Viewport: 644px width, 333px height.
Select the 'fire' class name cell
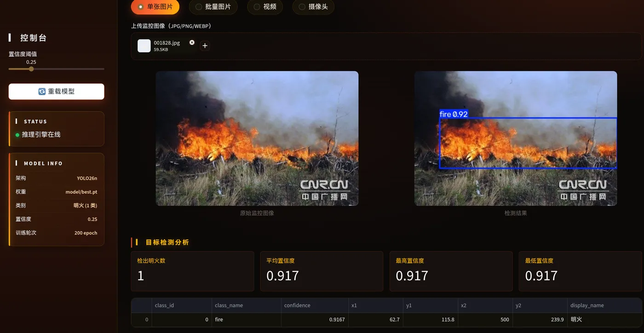tap(247, 320)
